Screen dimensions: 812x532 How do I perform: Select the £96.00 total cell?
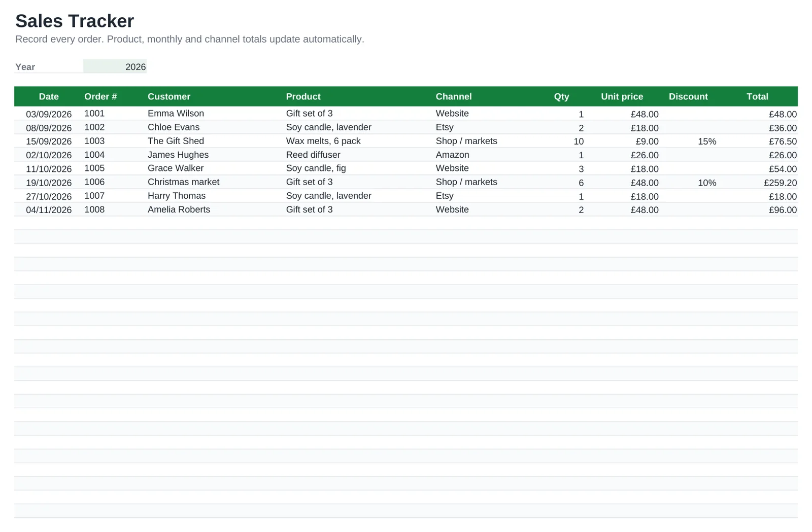(783, 210)
